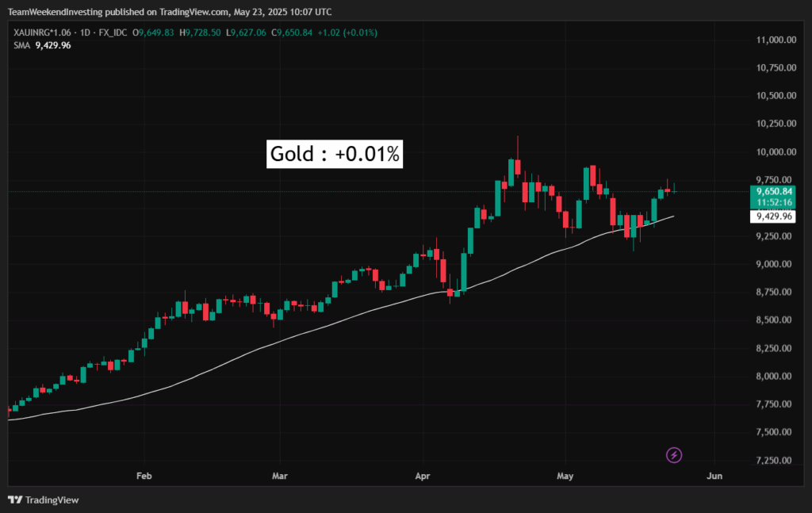The width and height of the screenshot is (812, 513).
Task: Open the TradingView wordmark link
Action: tap(52, 500)
